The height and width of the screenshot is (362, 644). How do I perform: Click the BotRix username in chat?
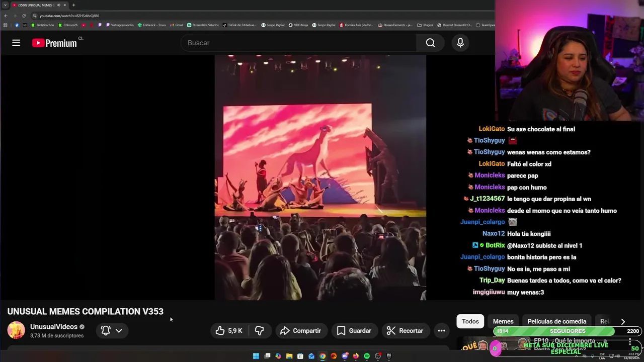point(495,245)
